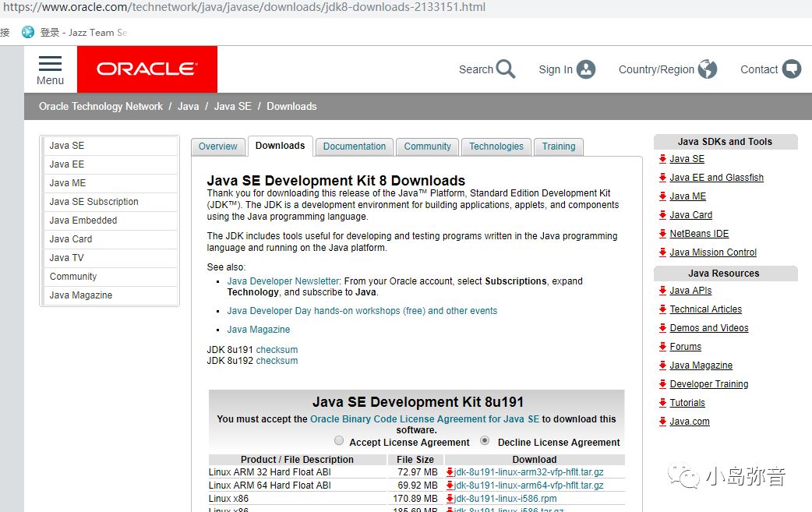
Task: Open Oracle Binary Code License Agreement link
Action: pyautogui.click(x=425, y=419)
